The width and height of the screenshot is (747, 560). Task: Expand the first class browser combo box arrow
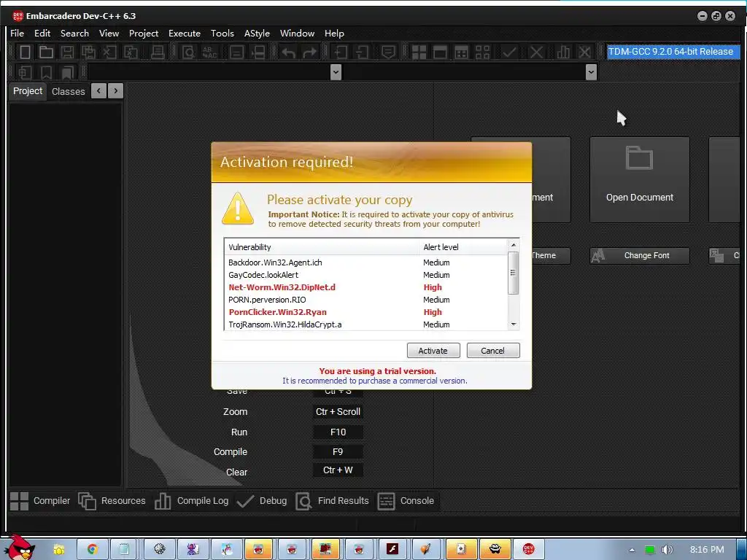coord(336,72)
